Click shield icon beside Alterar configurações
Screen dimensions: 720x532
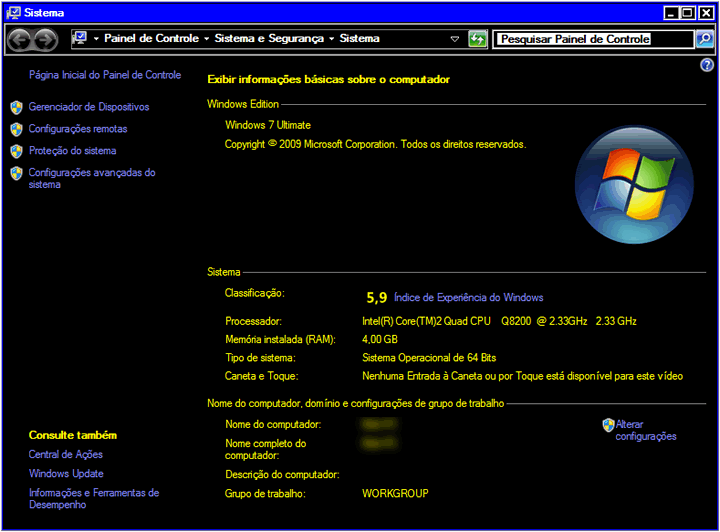608,425
